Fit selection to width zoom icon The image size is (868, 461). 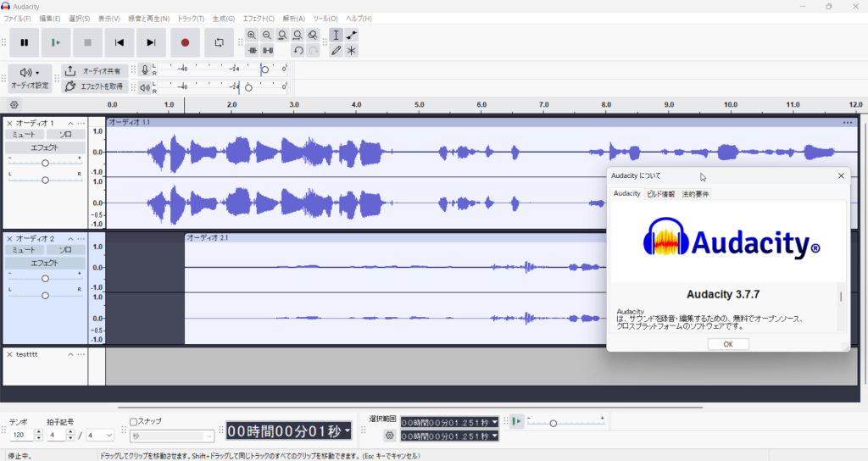point(282,35)
